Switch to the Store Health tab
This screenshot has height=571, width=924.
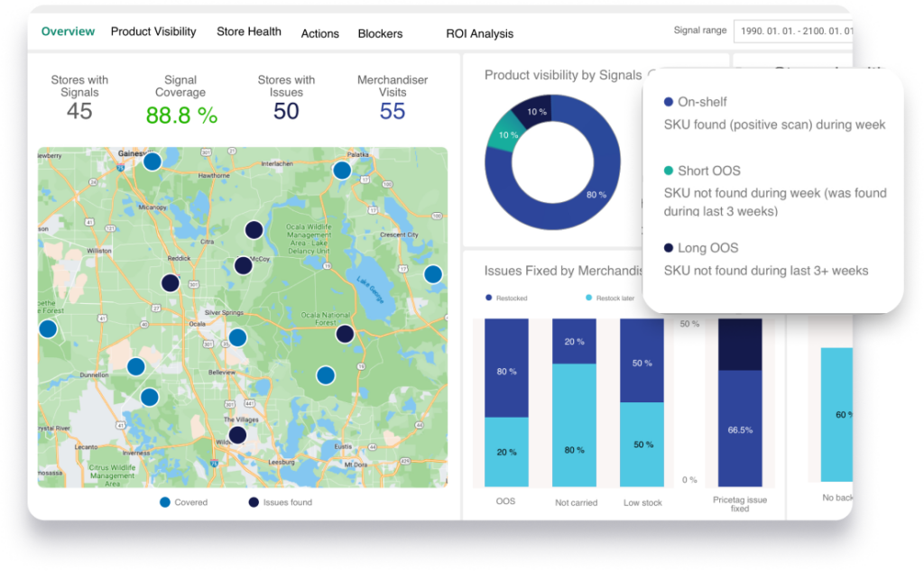[249, 32]
